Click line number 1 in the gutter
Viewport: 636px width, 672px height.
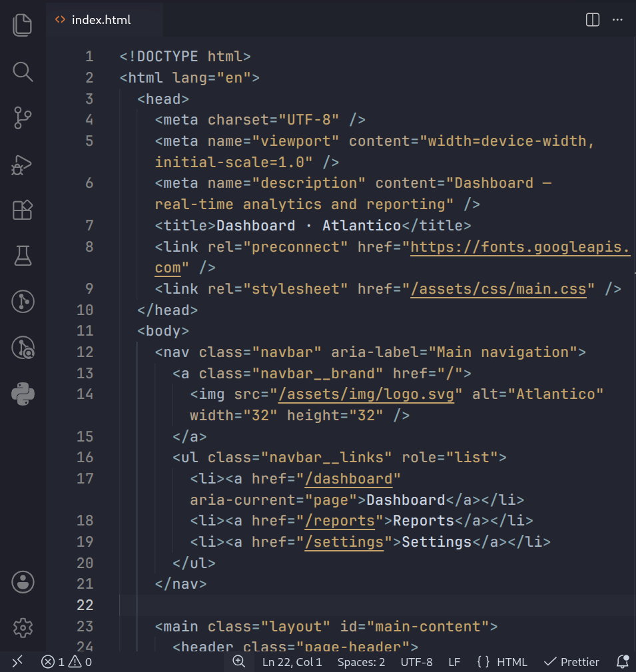click(89, 57)
